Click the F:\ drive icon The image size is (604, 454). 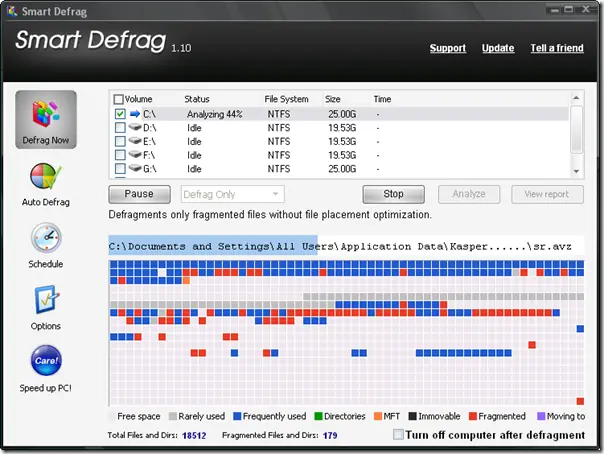(x=135, y=154)
